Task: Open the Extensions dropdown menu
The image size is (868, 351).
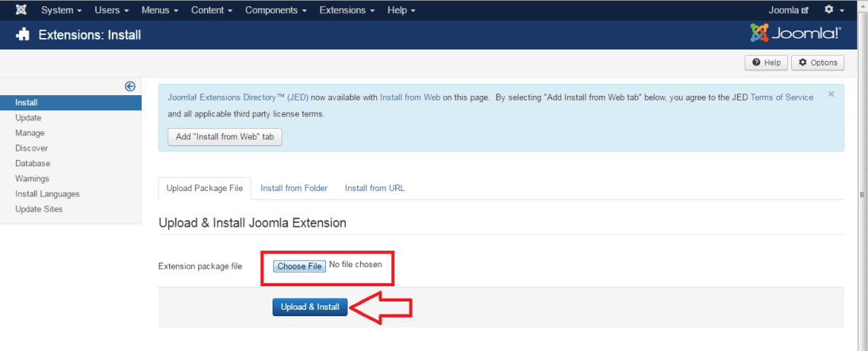Action: coord(347,10)
